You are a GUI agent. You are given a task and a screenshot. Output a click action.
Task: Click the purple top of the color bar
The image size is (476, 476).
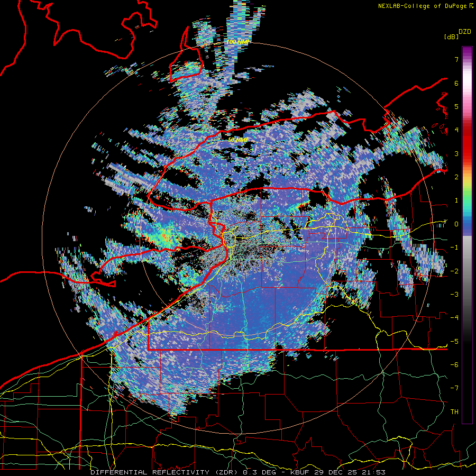(x=467, y=52)
